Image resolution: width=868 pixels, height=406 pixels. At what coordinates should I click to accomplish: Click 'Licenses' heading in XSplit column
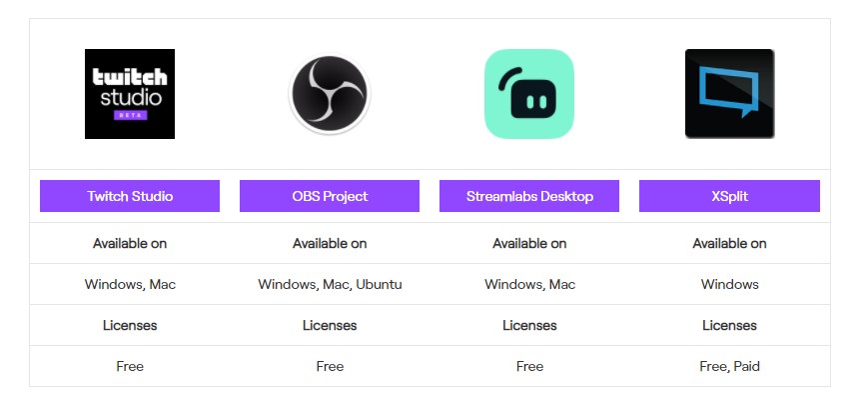(x=729, y=325)
